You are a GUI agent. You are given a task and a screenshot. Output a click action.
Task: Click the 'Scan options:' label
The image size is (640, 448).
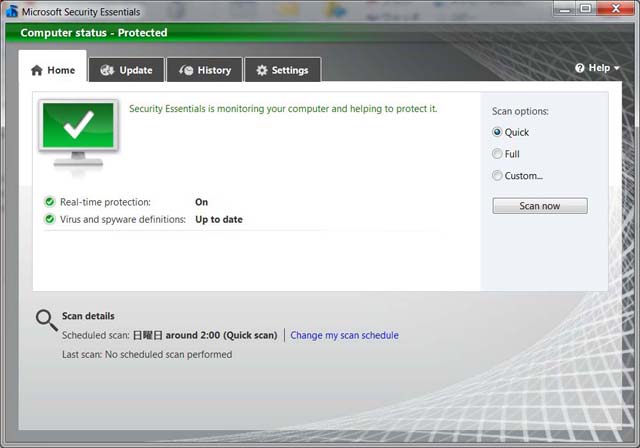point(520,111)
